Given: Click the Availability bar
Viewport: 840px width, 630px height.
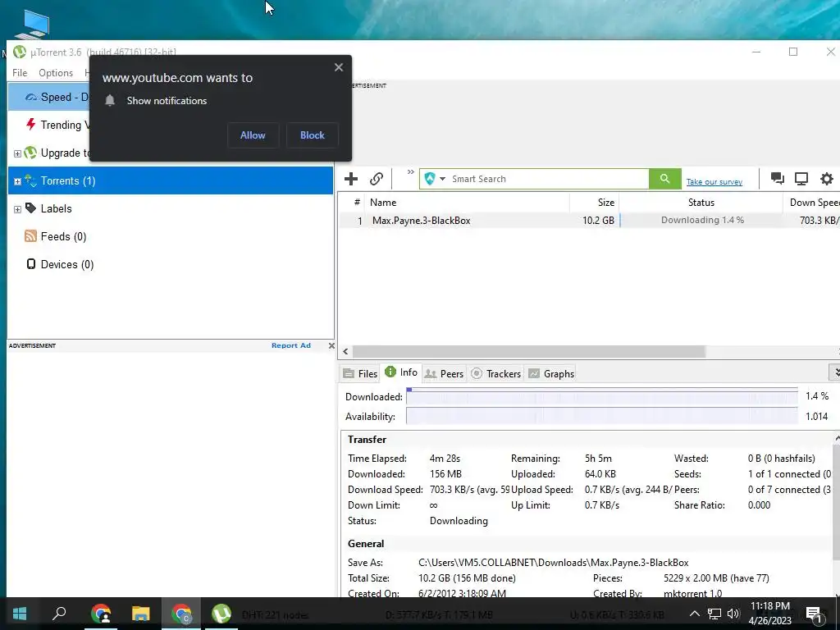Looking at the screenshot, I should pos(601,416).
